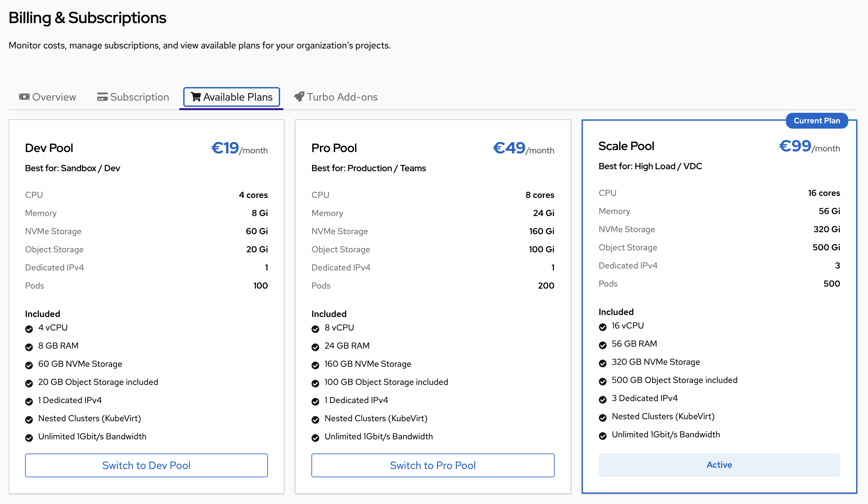The image size is (868, 504).
Task: Click the money icon beside the Overview tab
Action: [24, 97]
